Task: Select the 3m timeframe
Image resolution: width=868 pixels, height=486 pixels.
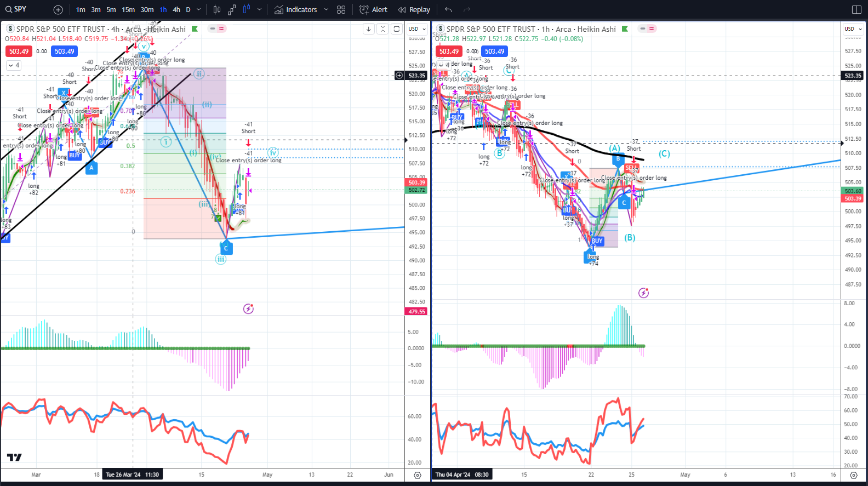Action: click(96, 10)
